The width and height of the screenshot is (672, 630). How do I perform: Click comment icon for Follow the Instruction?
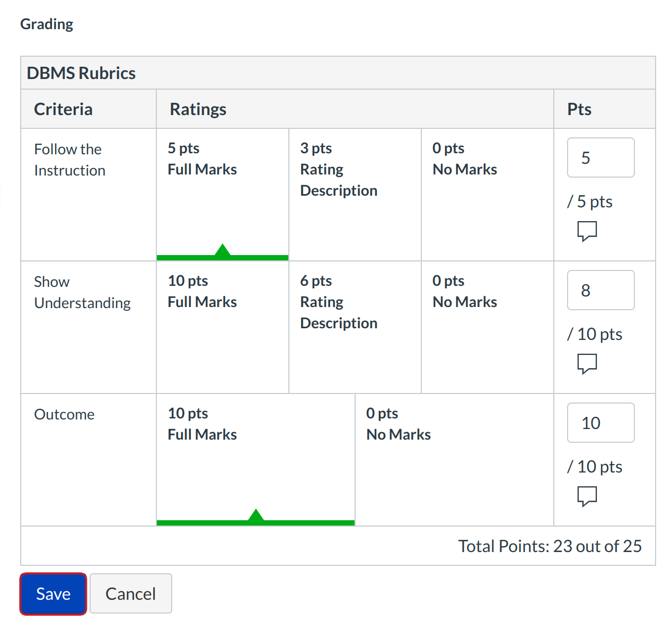click(587, 231)
